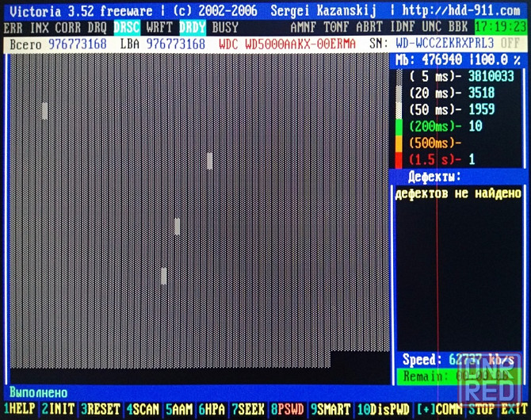Click the green 200ms legend block

[x=400, y=127]
